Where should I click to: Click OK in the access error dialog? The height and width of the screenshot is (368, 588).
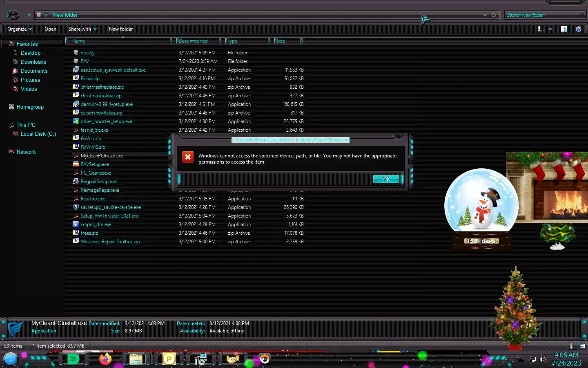pyautogui.click(x=386, y=179)
